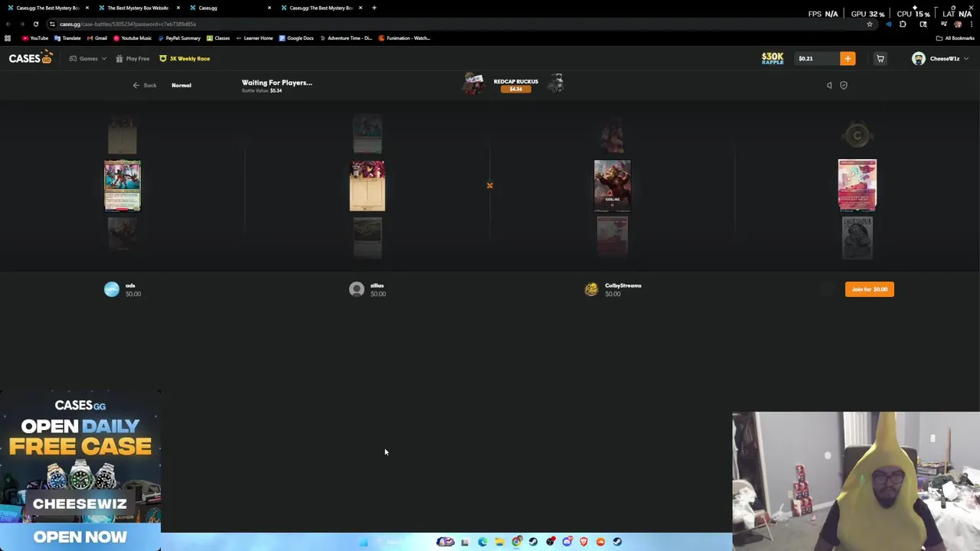This screenshot has height=551, width=980.
Task: Click the center card in ads' reel
Action: point(122,186)
